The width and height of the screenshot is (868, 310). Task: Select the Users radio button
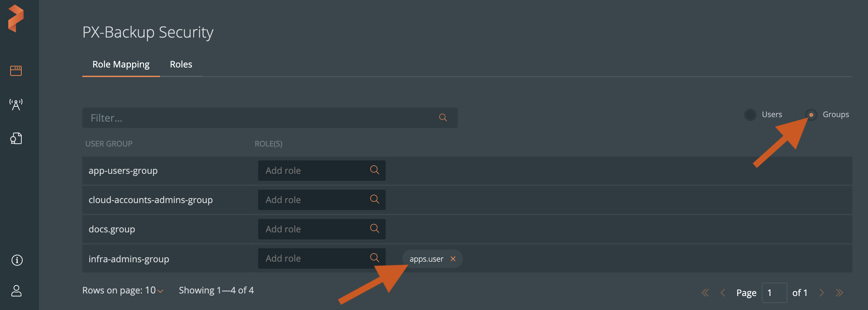pyautogui.click(x=750, y=115)
